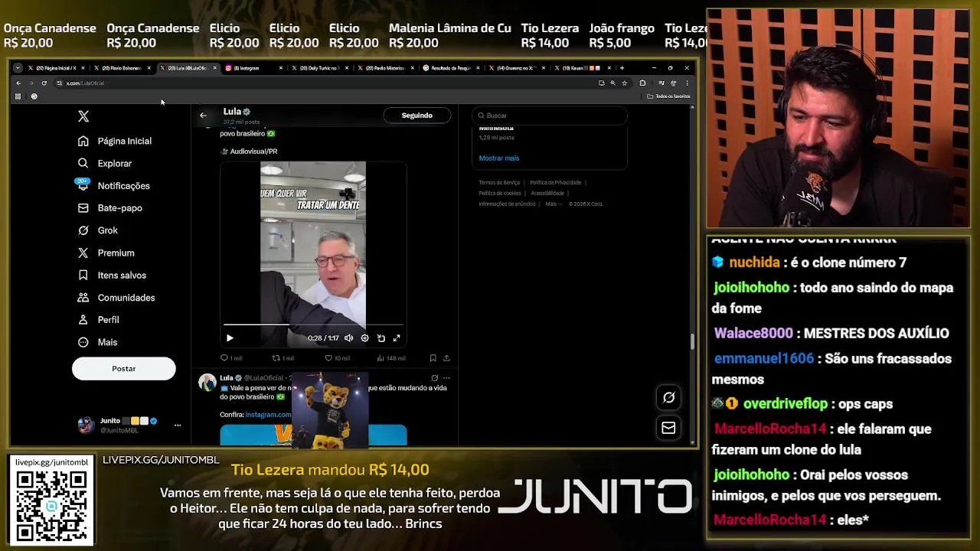Click browser back arrow

[x=18, y=83]
